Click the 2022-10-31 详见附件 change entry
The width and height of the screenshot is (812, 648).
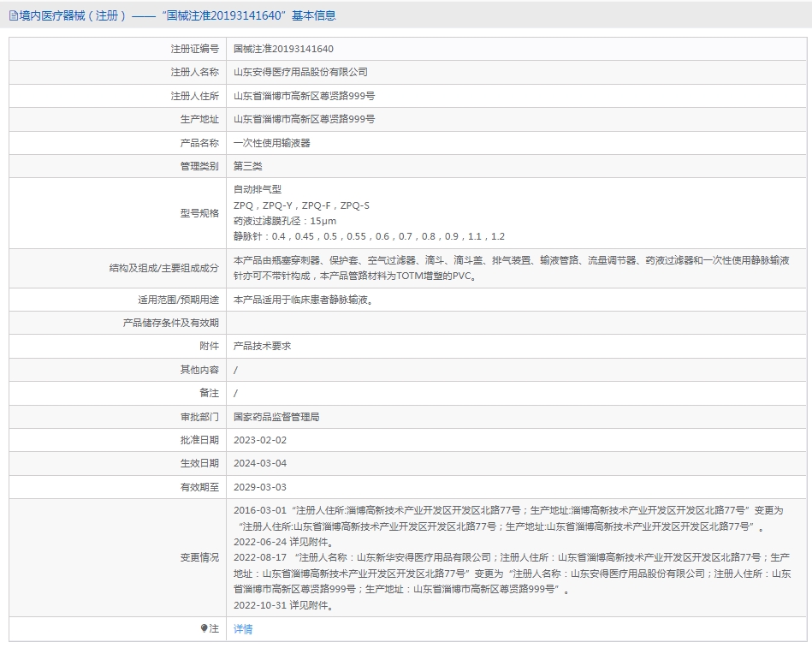click(284, 605)
